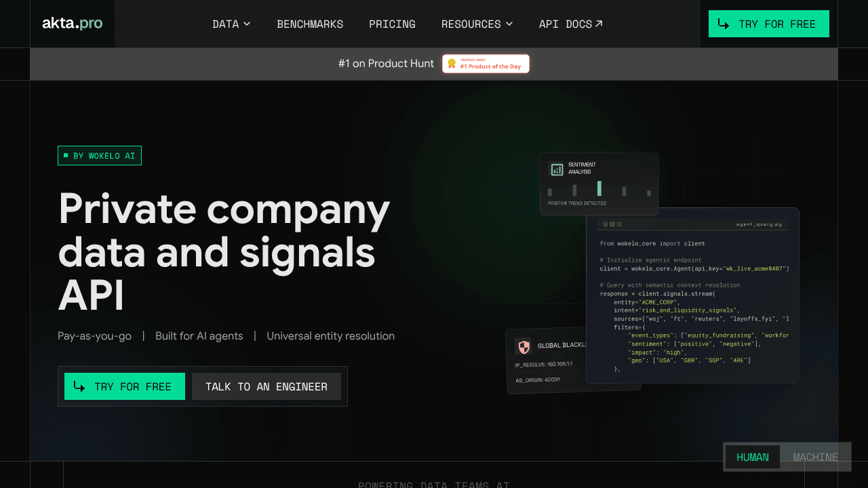Open the akta.pro home logo
Screen dimensions: 868x488
pyautogui.click(x=72, y=24)
